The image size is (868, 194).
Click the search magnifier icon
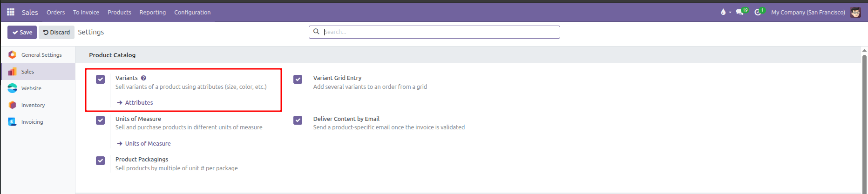[x=316, y=32]
